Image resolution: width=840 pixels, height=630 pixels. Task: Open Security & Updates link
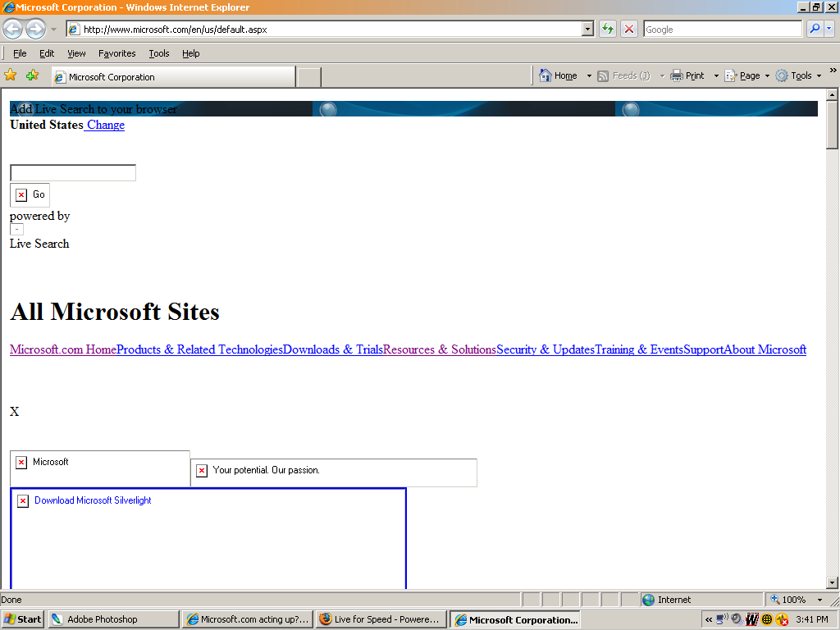546,349
